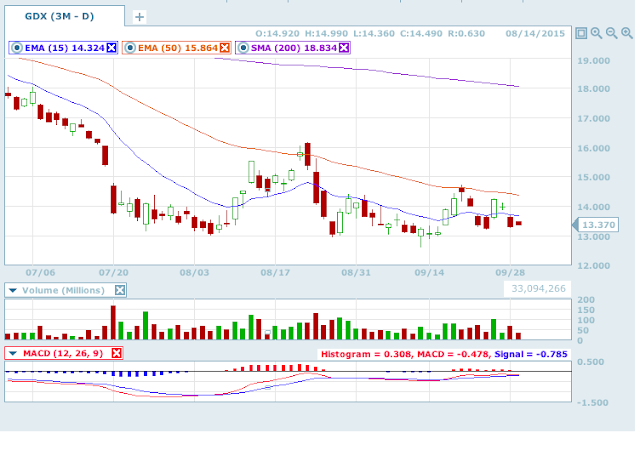This screenshot has height=450, width=640.
Task: Toggle the EMA (15) radio indicator
Action: click(17, 48)
